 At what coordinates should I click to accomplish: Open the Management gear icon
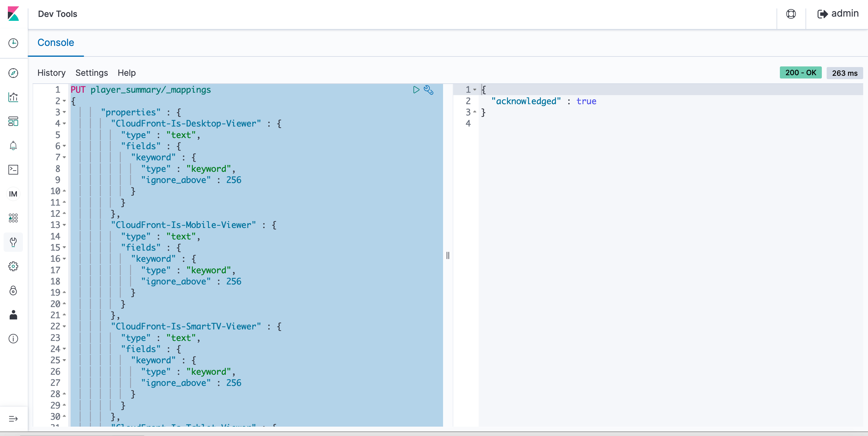click(x=13, y=266)
